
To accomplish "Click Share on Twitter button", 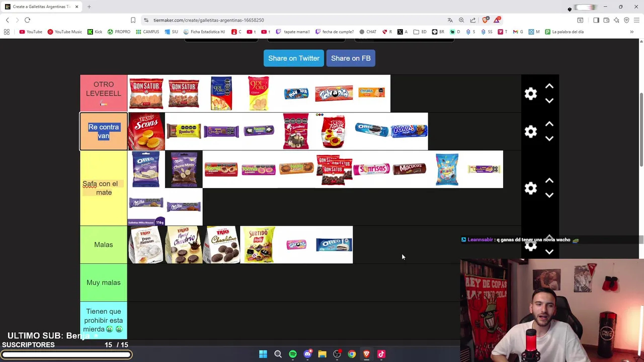I will tap(294, 58).
